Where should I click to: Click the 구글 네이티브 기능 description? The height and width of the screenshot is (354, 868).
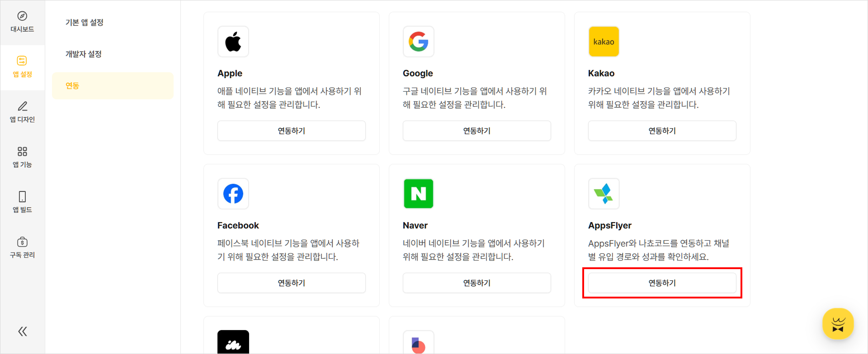point(475,98)
